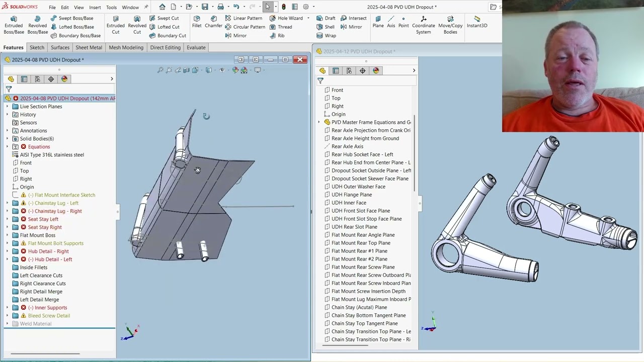Open the Linear Pattern tool

pyautogui.click(x=244, y=18)
